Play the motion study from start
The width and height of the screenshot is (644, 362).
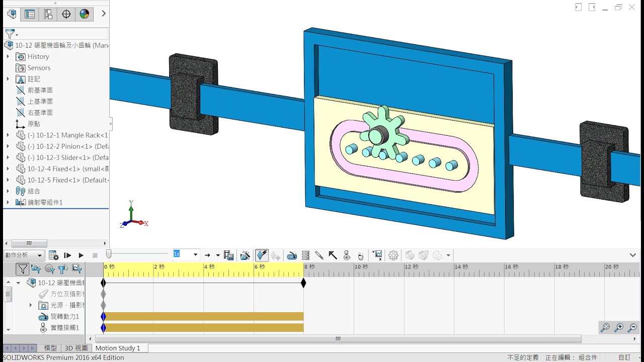pos(67,255)
